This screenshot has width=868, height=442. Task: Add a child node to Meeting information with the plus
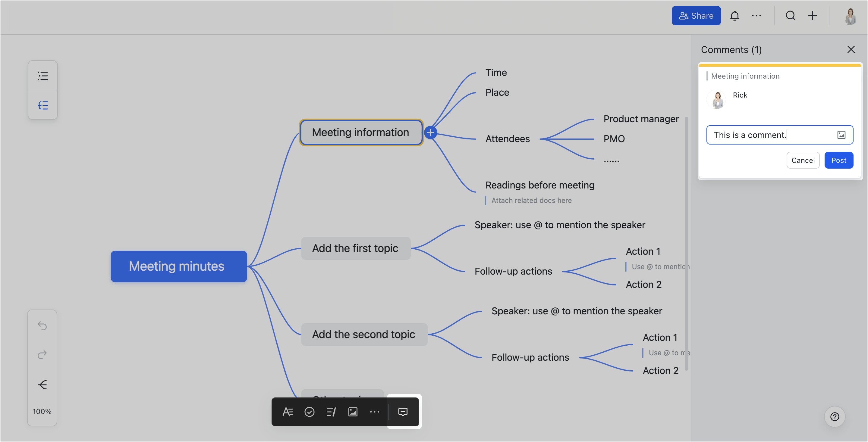pos(431,132)
